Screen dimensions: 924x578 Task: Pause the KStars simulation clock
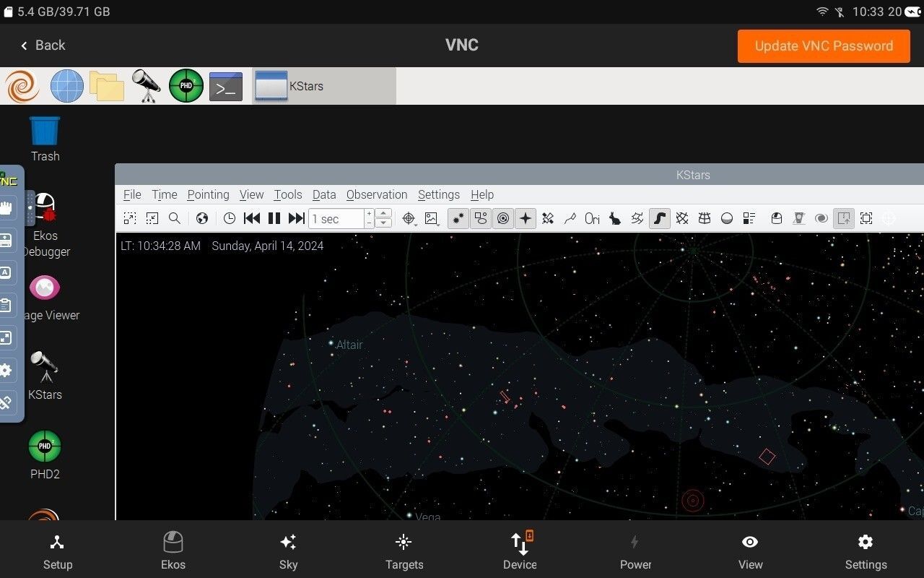274,218
